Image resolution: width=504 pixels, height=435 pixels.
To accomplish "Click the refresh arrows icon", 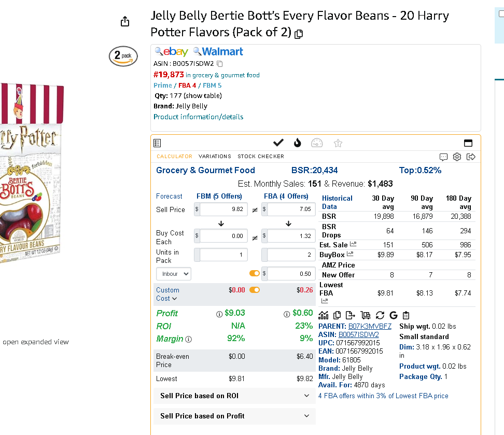I will [380, 315].
